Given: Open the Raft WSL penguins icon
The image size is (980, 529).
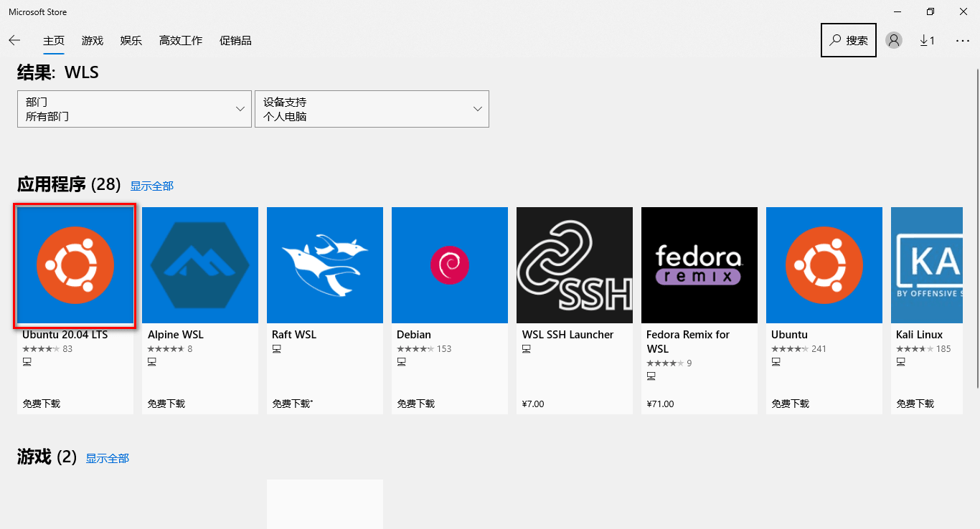Looking at the screenshot, I should coord(325,265).
